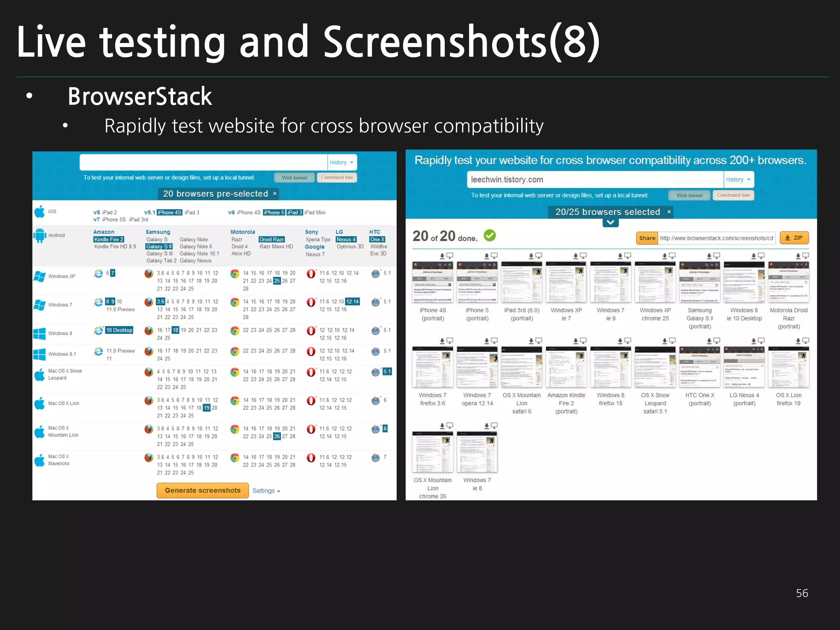The height and width of the screenshot is (630, 840).
Task: Click Web tunnel in the left panel
Action: 294,178
